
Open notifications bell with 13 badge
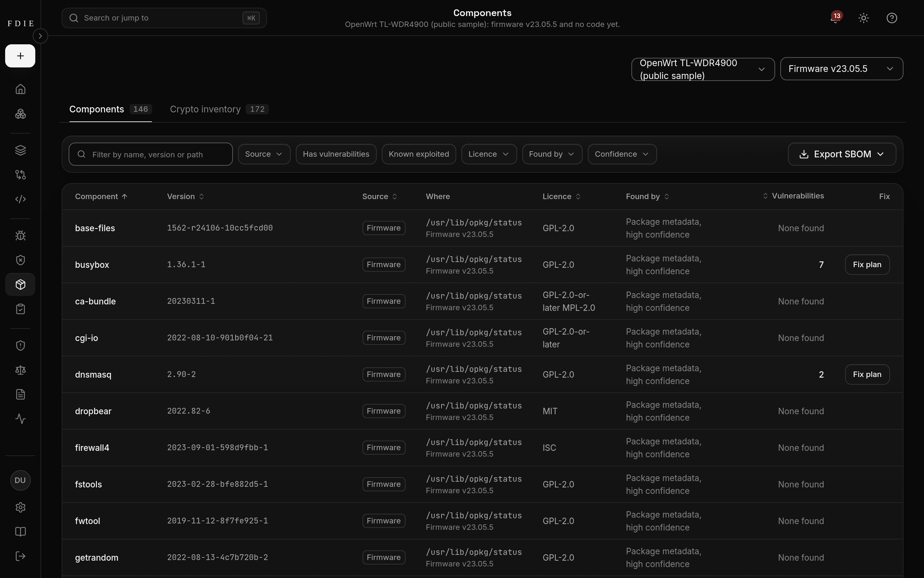point(835,18)
